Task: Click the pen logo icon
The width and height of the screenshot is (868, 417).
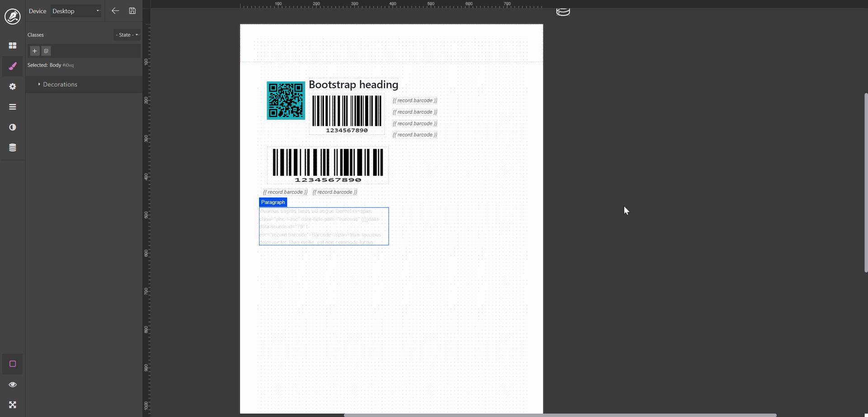Action: (13, 17)
